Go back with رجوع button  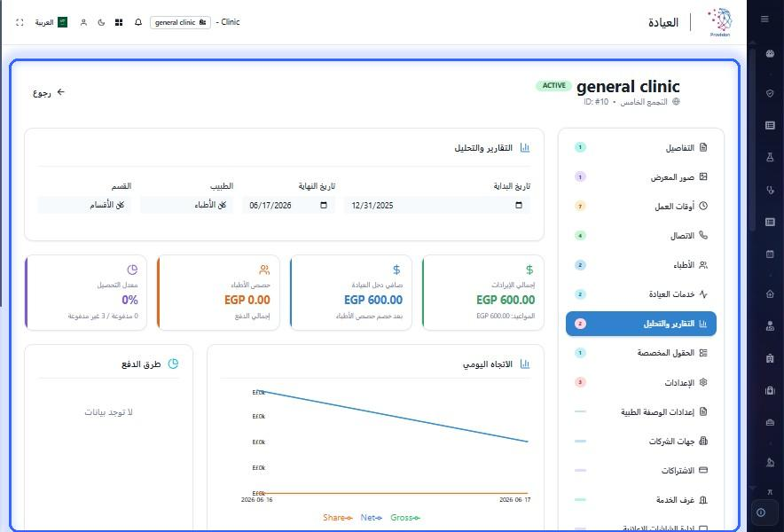pyautogui.click(x=49, y=92)
